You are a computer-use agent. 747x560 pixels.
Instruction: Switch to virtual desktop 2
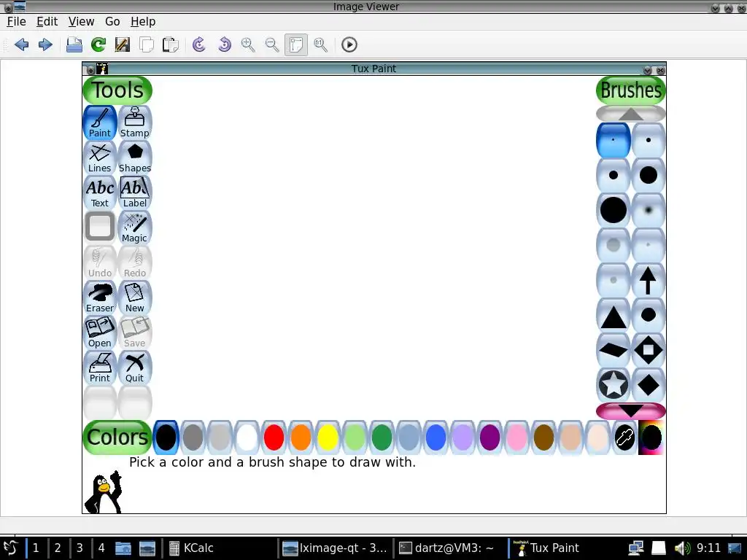(58, 548)
